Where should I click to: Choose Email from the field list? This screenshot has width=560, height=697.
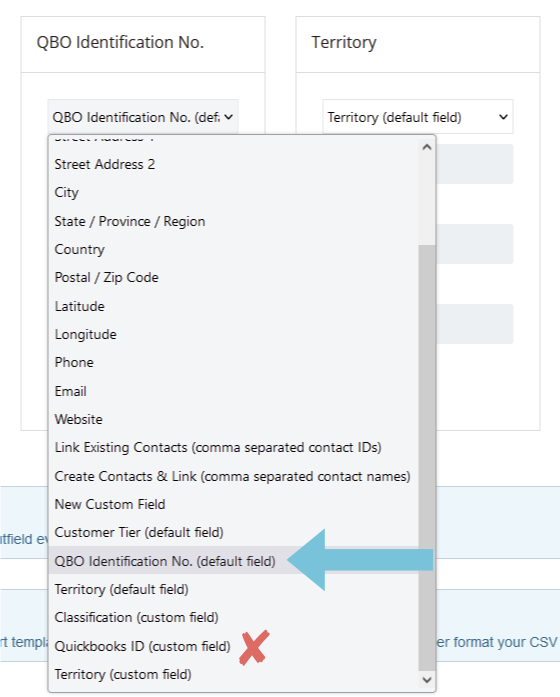click(233, 391)
